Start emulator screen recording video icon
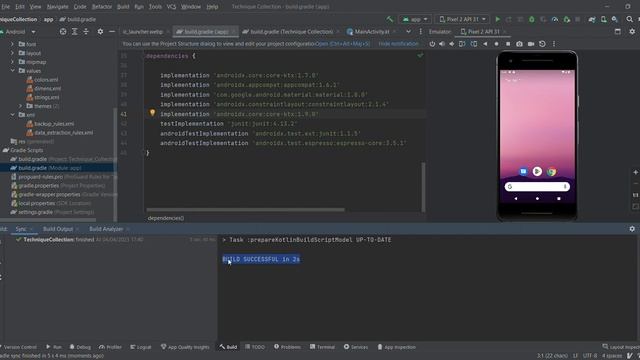Viewport: 640px width, 360px height. [x=531, y=44]
